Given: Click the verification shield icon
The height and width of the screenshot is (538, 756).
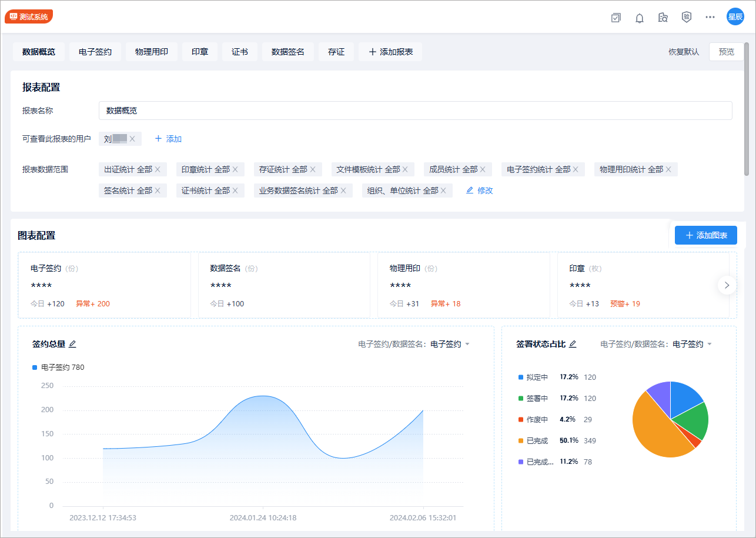Looking at the screenshot, I should [x=687, y=17].
